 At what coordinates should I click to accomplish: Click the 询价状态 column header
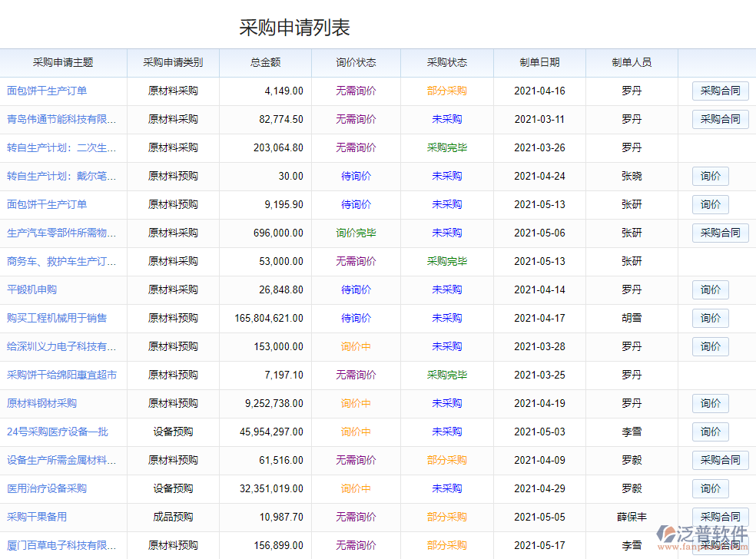tap(355, 63)
